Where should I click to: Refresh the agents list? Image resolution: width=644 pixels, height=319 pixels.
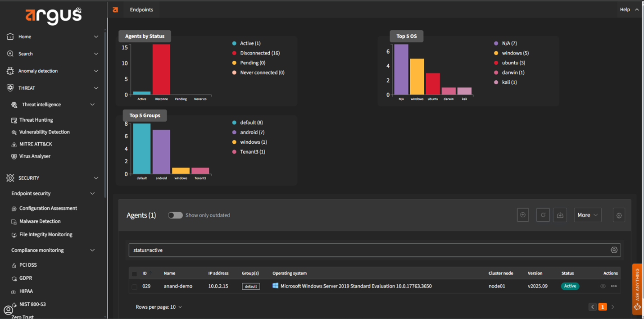pyautogui.click(x=543, y=215)
